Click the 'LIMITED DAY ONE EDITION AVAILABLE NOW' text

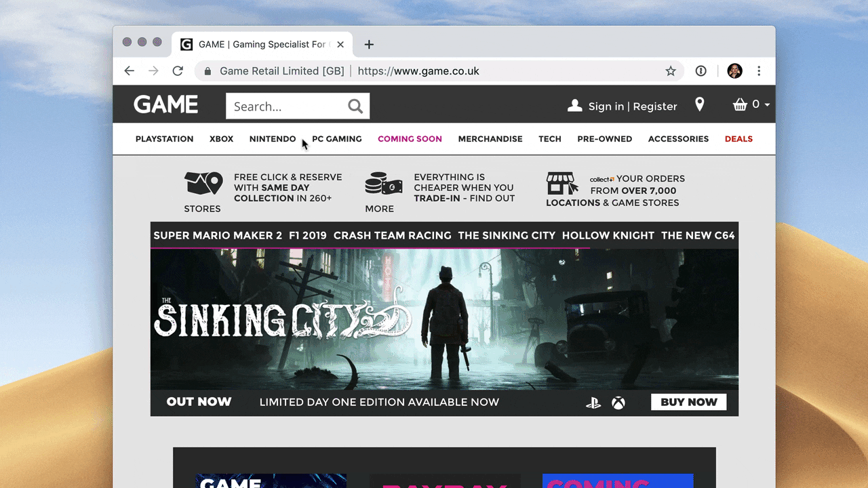[379, 402]
